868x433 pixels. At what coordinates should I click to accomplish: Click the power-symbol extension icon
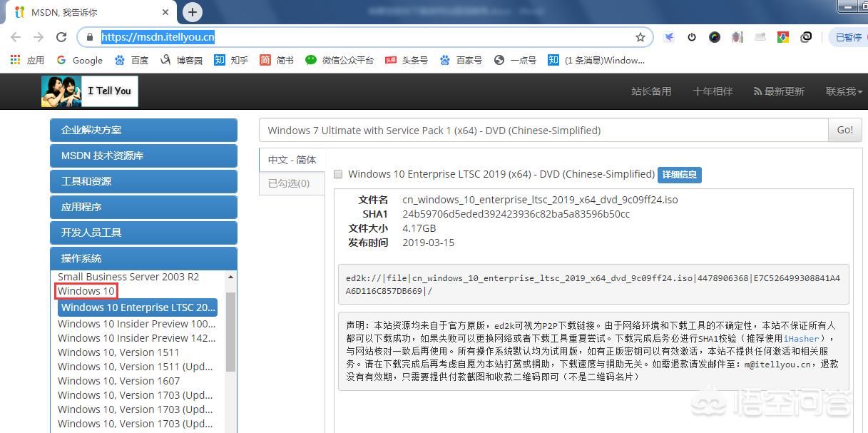[691, 37]
